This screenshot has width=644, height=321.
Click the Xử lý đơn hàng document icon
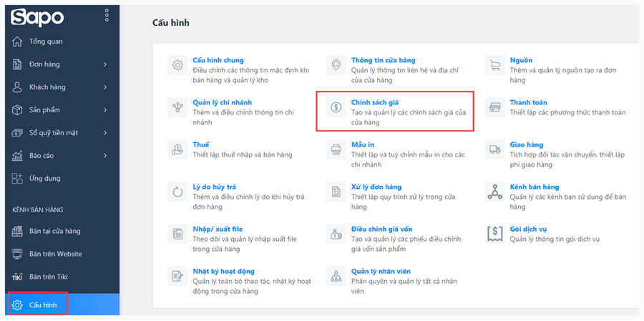coord(336,192)
